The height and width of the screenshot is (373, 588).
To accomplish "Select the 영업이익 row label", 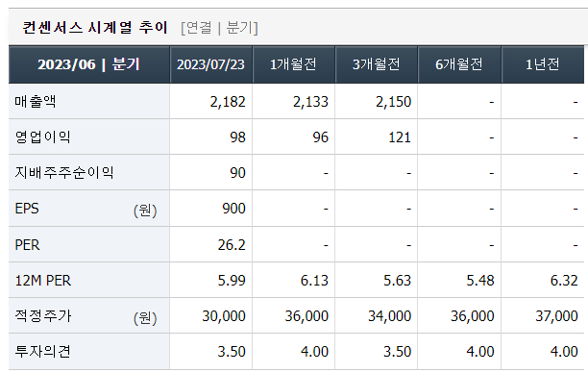I will [x=42, y=137].
